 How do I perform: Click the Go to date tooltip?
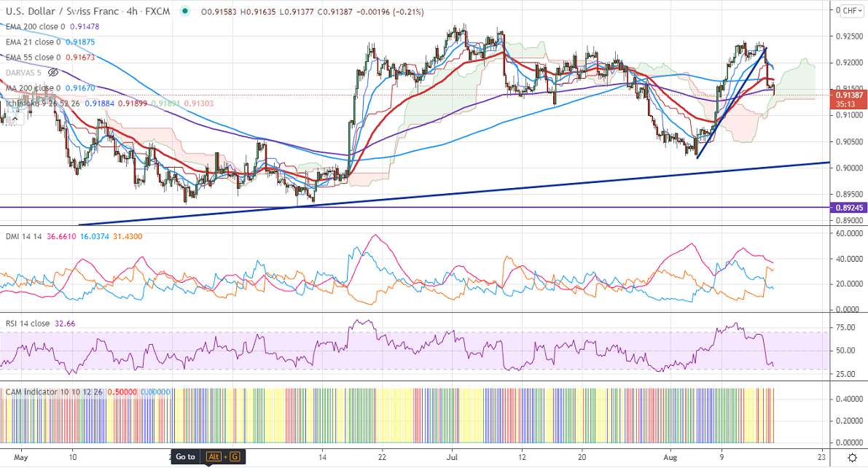[208, 457]
